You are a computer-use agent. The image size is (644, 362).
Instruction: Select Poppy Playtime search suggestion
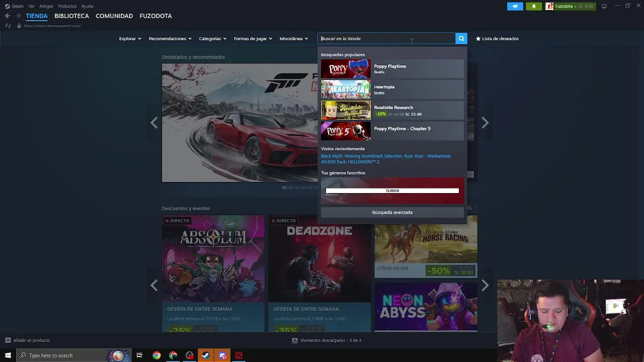pos(392,69)
